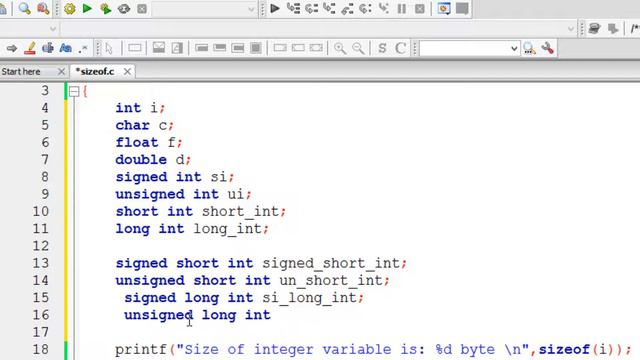This screenshot has height=360, width=640.
Task: Open the search field dropdown arrow
Action: tap(514, 49)
